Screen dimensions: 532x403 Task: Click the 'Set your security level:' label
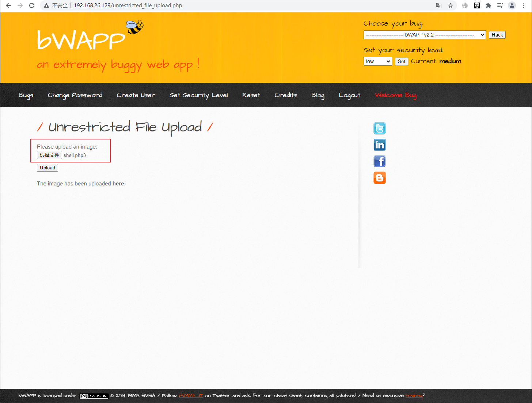coord(403,50)
